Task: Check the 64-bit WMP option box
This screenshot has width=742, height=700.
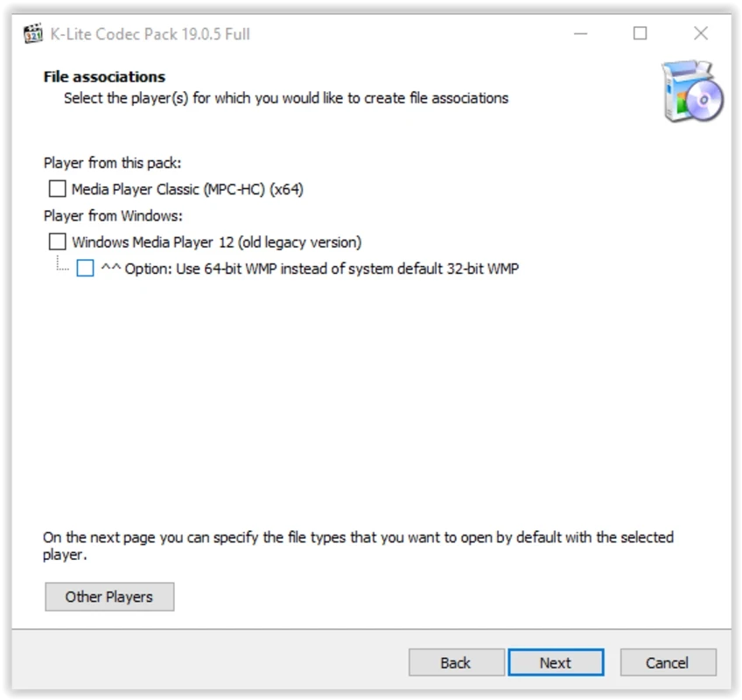Action: pyautogui.click(x=85, y=269)
